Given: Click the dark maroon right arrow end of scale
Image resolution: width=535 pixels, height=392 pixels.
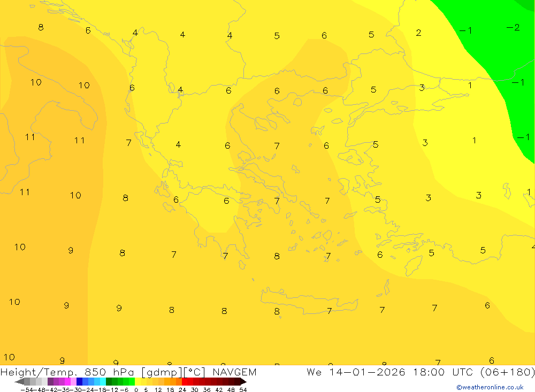Looking at the screenshot, I should (x=243, y=381).
